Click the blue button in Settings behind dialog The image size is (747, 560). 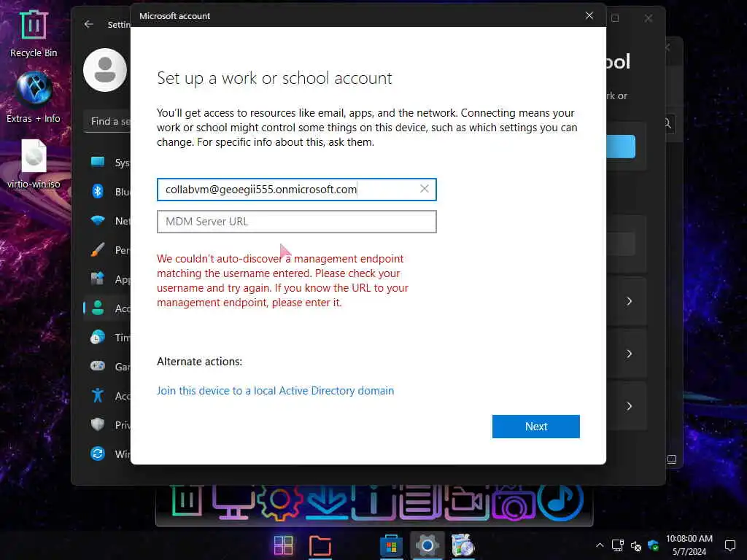pyautogui.click(x=621, y=146)
